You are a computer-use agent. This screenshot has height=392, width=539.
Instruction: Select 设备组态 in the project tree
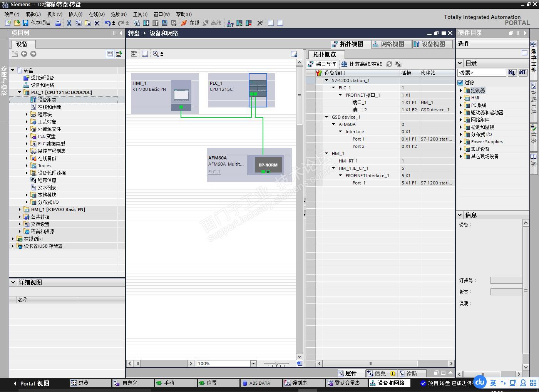click(47, 100)
